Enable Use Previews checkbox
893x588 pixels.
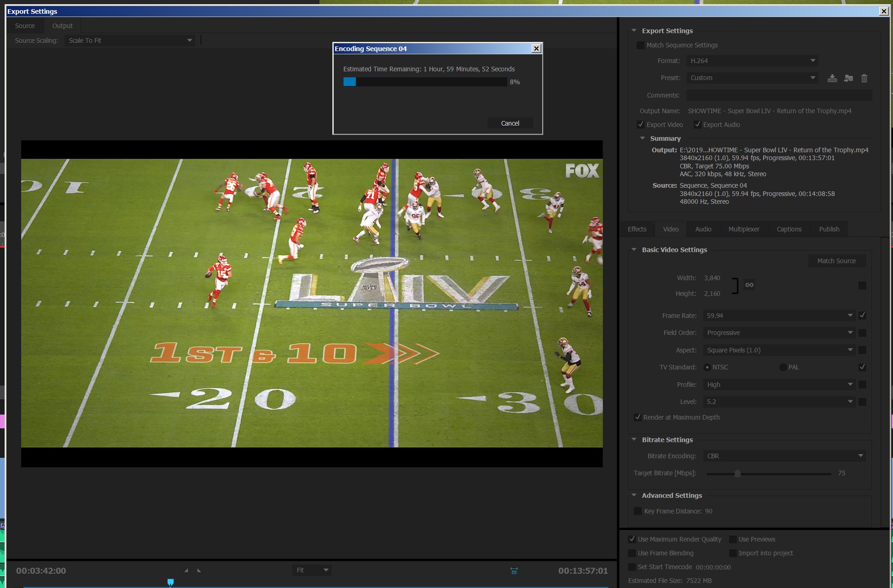[733, 539]
